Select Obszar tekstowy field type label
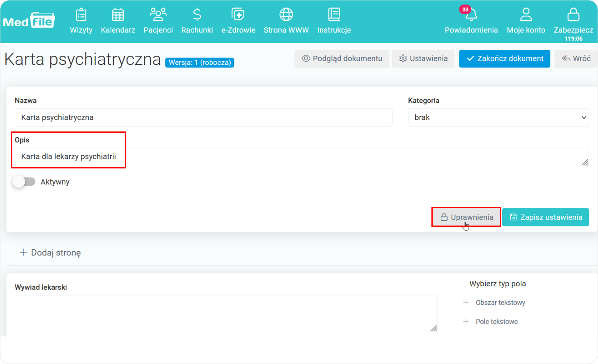598x364 pixels. pos(501,302)
